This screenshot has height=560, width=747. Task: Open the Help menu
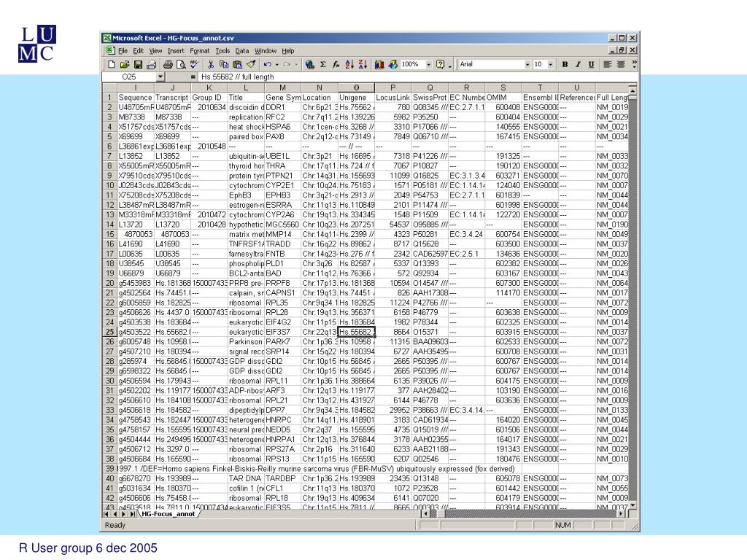pos(287,51)
